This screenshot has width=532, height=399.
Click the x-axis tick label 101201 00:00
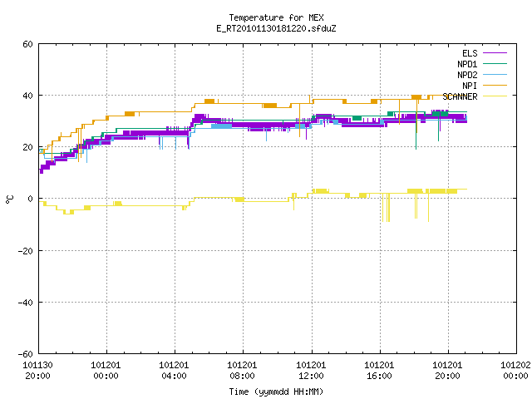[x=106, y=371]
